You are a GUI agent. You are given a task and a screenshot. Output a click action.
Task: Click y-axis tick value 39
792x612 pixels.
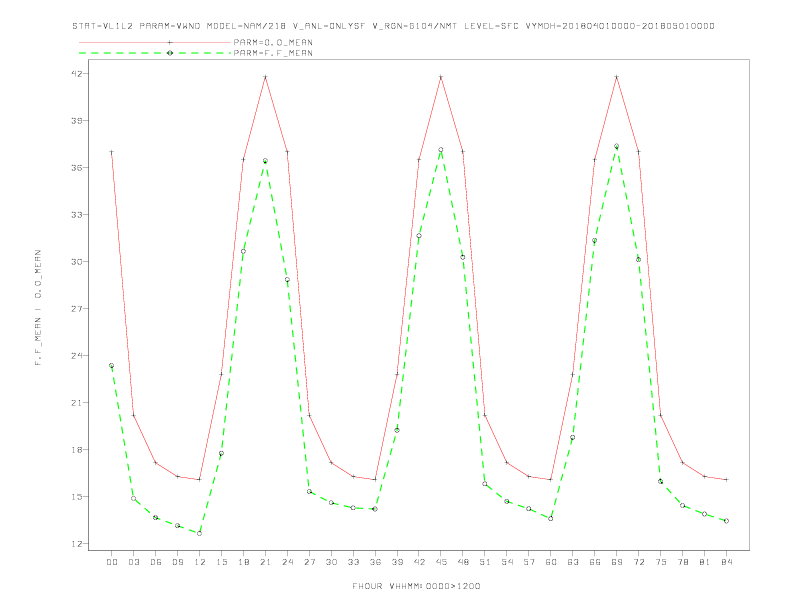(77, 121)
